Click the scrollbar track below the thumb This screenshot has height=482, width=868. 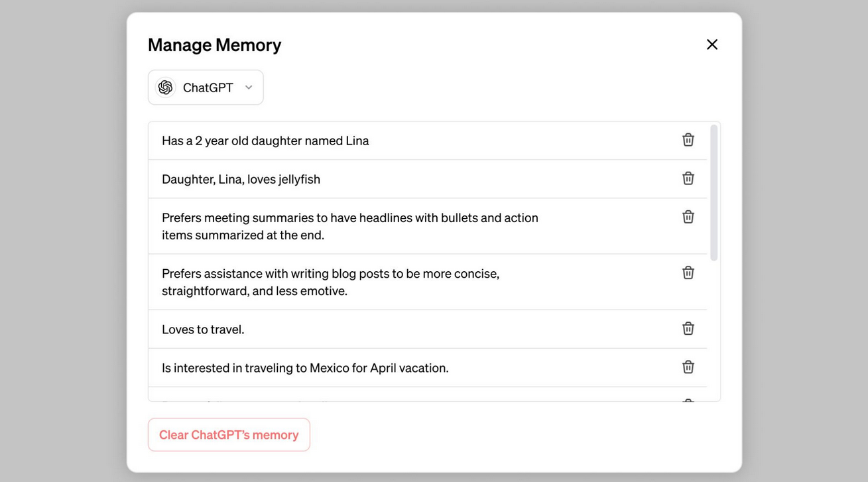[x=713, y=331]
